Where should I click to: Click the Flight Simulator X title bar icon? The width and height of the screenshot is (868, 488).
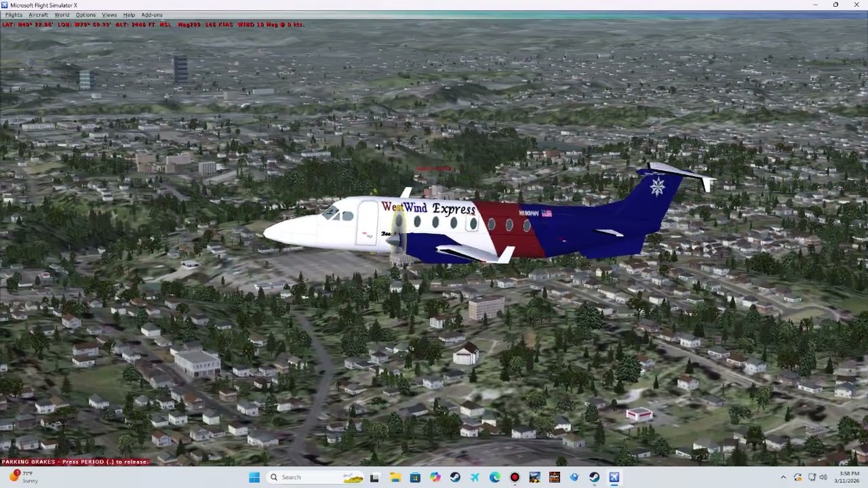(5, 5)
